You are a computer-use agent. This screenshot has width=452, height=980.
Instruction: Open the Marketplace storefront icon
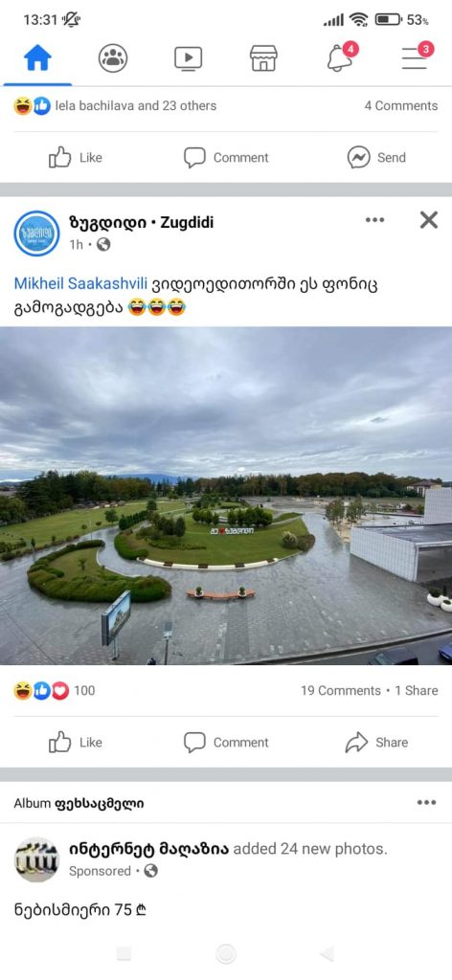263,58
